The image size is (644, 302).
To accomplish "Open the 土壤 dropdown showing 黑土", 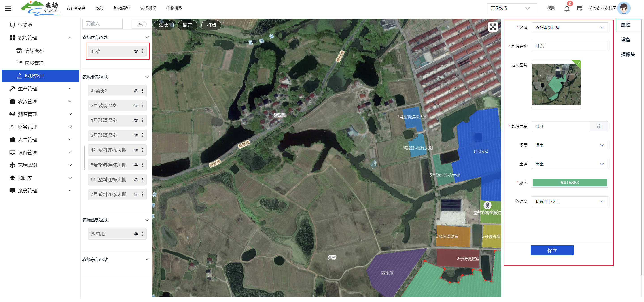I will tap(569, 164).
